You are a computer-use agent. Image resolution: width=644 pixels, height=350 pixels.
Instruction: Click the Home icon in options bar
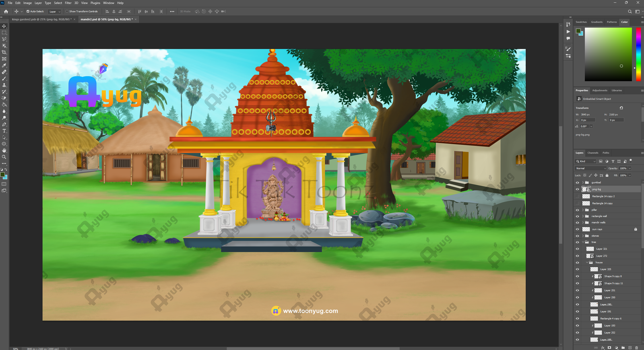[x=6, y=11]
